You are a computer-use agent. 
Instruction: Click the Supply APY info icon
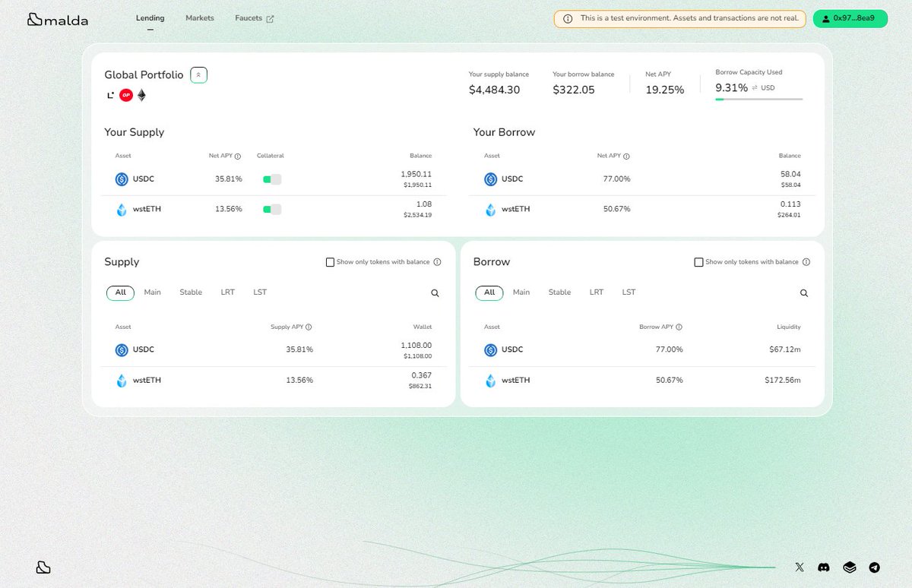[309, 327]
